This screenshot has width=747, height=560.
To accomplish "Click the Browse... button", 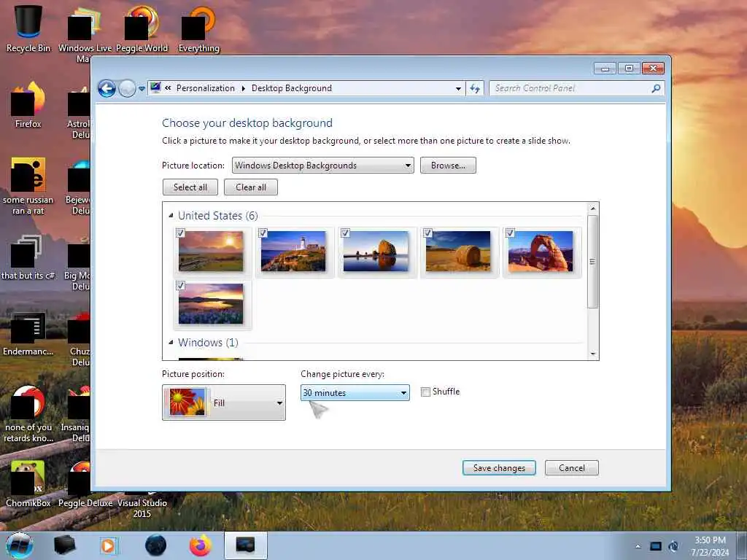I will click(x=448, y=166).
